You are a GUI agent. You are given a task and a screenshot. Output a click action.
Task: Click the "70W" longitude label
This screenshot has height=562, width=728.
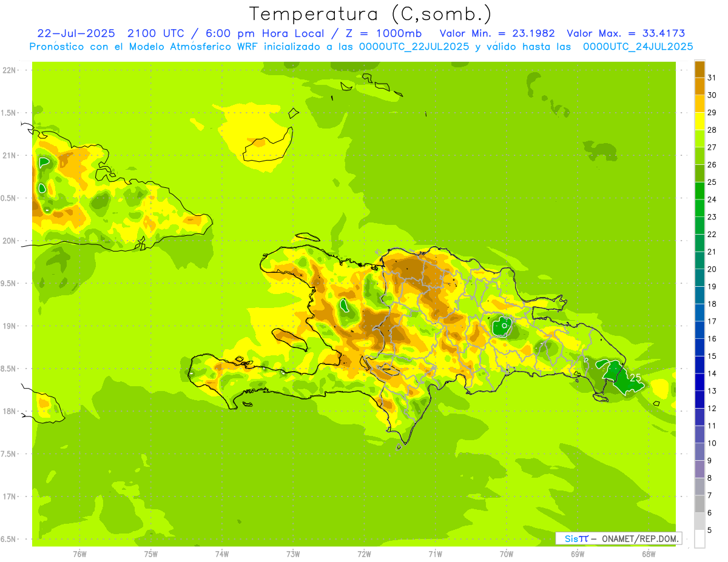[x=507, y=554]
